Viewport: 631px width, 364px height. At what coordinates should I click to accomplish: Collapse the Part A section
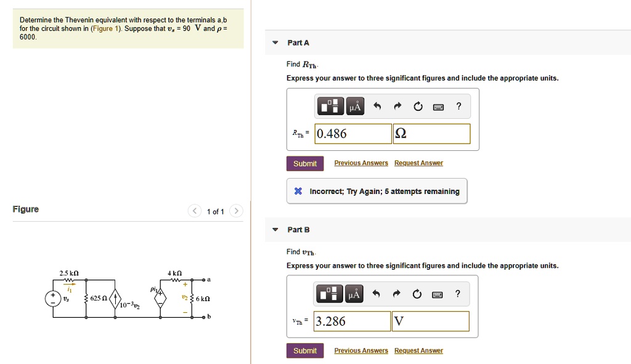point(274,42)
